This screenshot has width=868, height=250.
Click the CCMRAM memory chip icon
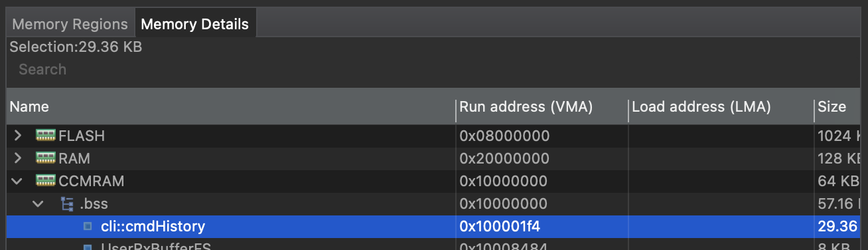point(45,181)
